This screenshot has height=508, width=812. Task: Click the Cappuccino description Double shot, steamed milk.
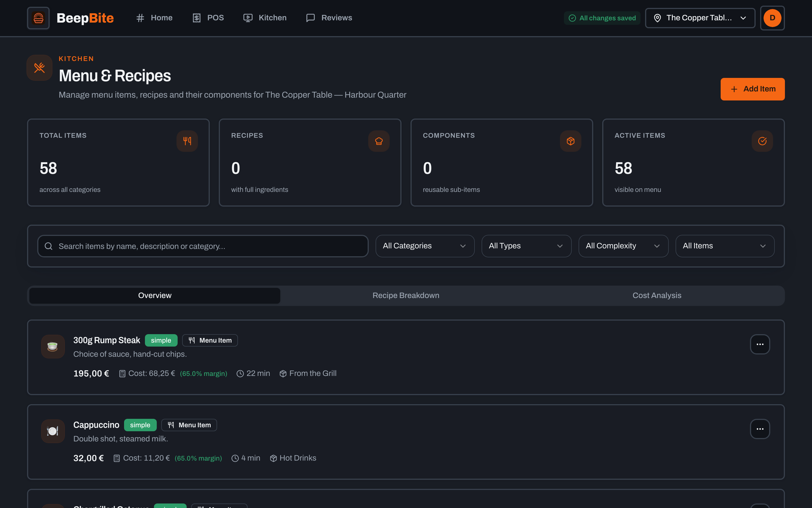121,439
